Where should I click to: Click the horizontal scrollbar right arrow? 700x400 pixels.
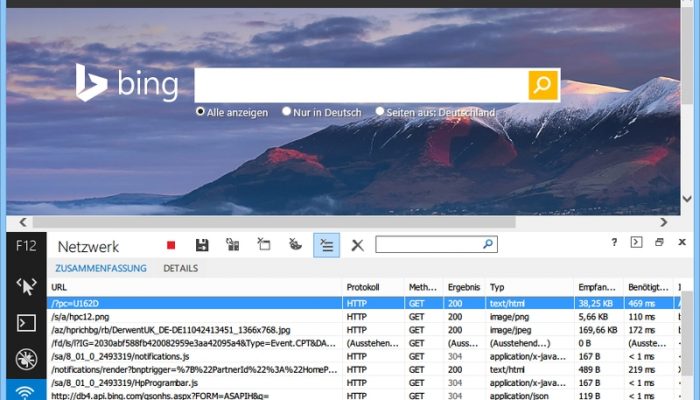click(664, 222)
